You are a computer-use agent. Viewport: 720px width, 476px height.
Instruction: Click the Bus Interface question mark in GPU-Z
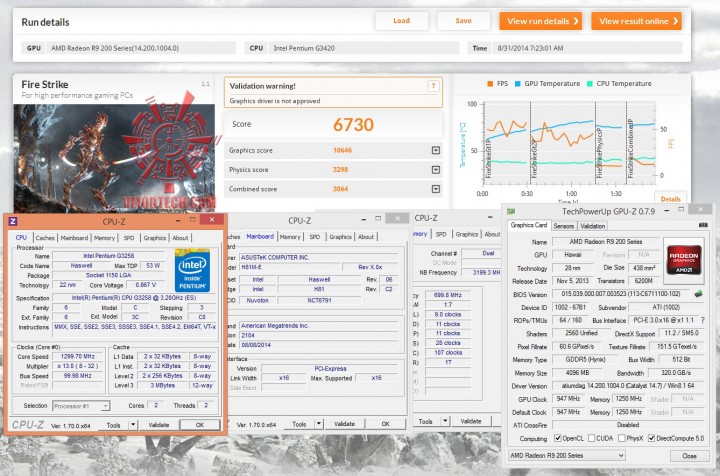pos(703,320)
